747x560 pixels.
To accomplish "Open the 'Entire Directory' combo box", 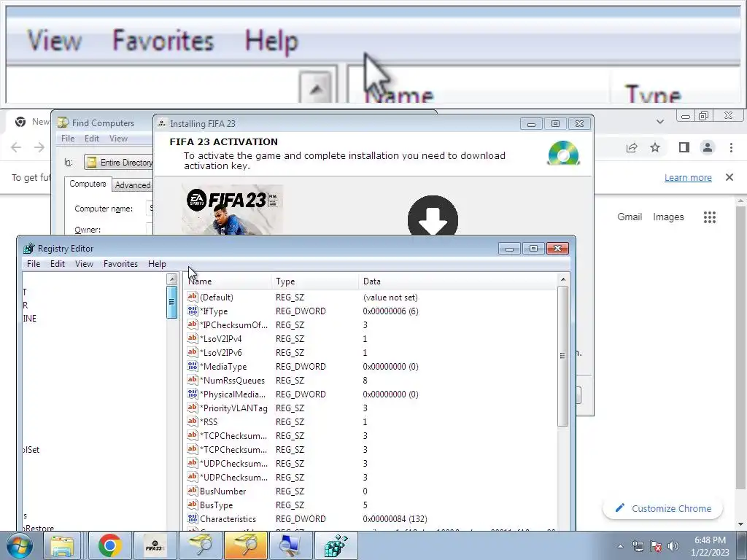I will (118, 163).
